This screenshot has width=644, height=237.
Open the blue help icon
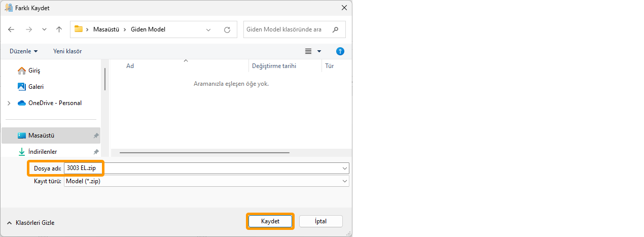point(340,51)
